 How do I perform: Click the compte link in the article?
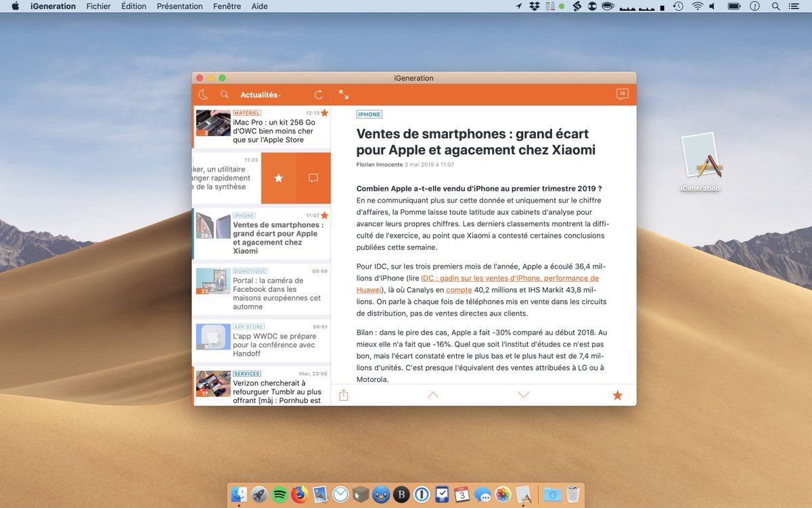pos(459,290)
